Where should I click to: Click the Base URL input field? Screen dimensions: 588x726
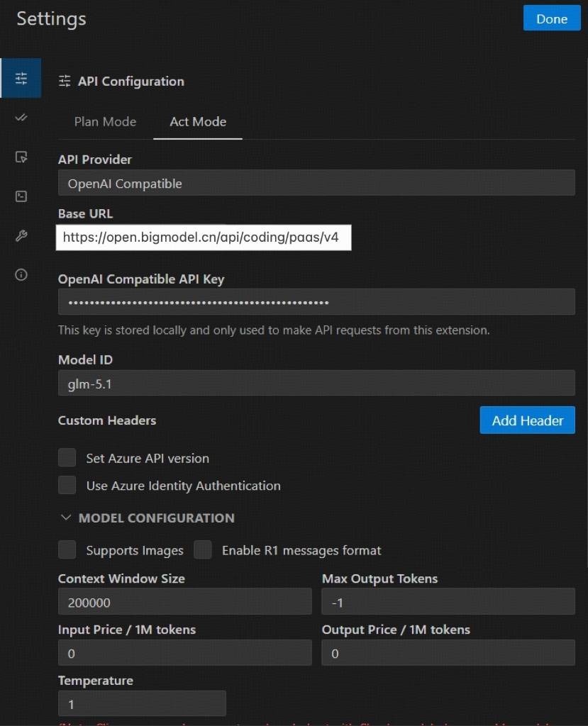203,238
